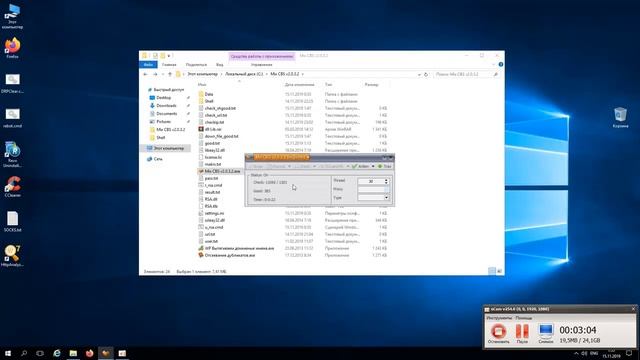This screenshot has height=360, width=640.
Task: Open Task View from the taskbar
Action: [x=40, y=353]
